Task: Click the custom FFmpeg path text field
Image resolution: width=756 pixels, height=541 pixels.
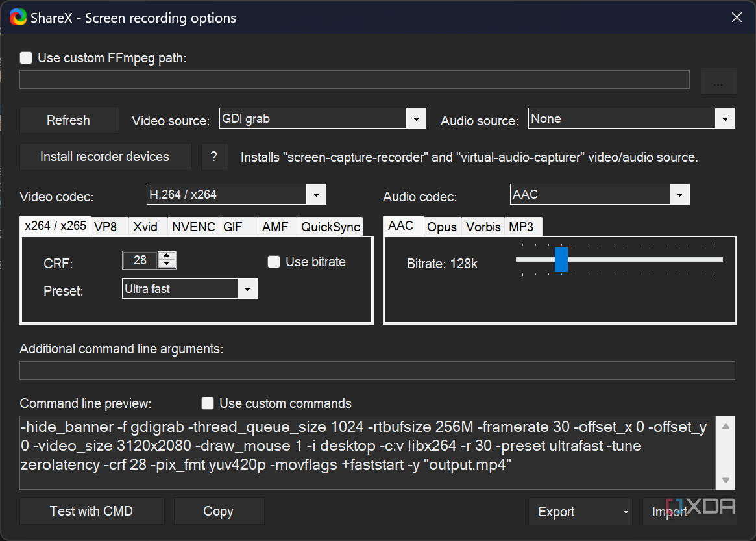Action: (x=354, y=80)
